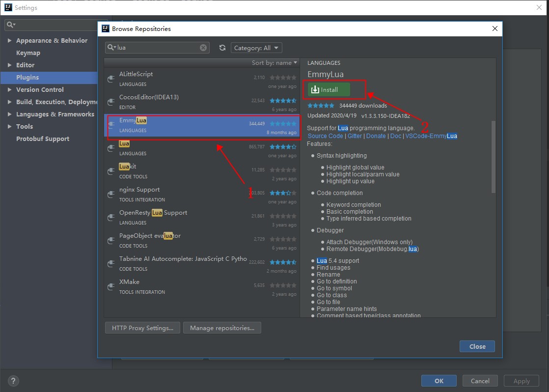
Task: Click the EmmyLua star rating in details
Action: coord(321,106)
